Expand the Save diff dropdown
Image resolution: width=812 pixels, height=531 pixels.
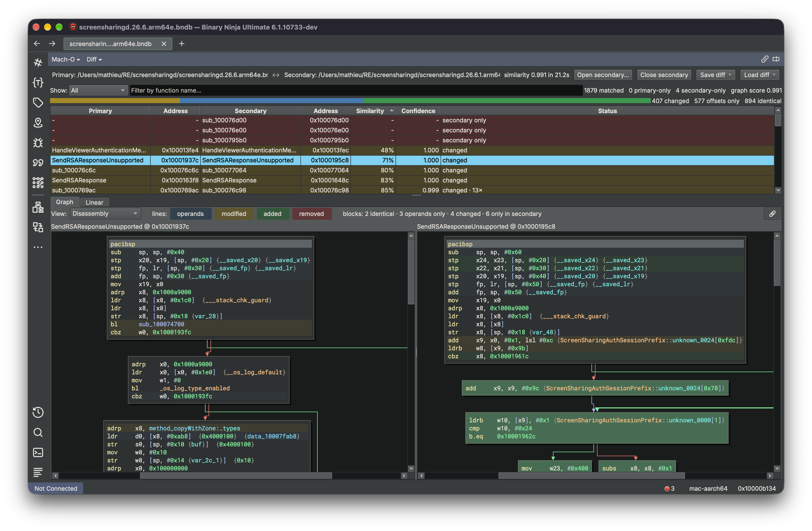pos(716,75)
